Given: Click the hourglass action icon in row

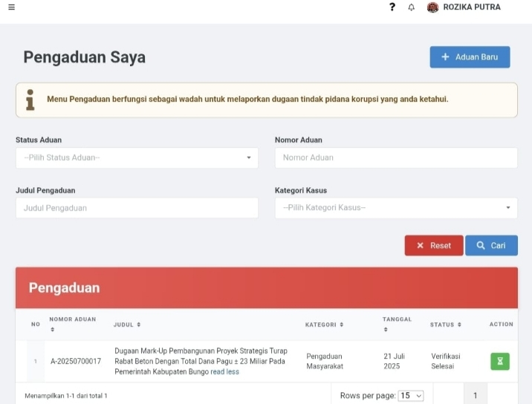Looking at the screenshot, I should pos(500,362).
